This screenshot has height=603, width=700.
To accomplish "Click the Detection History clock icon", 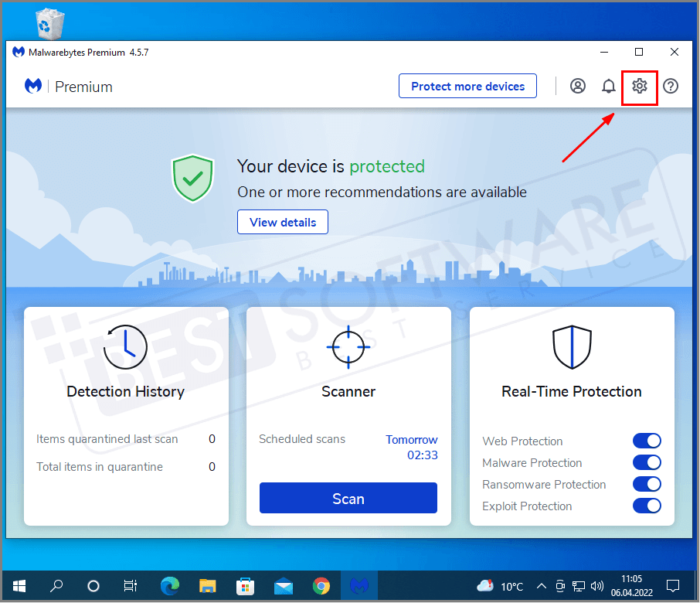I will (x=125, y=347).
